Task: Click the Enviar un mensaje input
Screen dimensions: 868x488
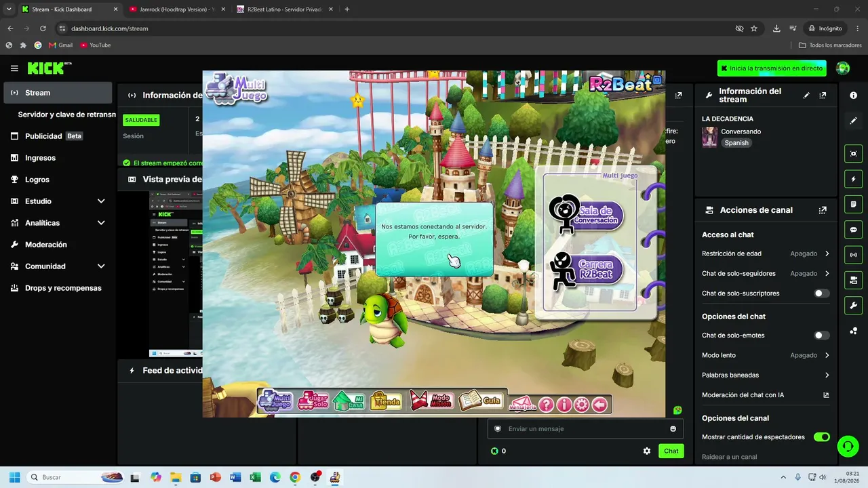Action: tap(585, 428)
